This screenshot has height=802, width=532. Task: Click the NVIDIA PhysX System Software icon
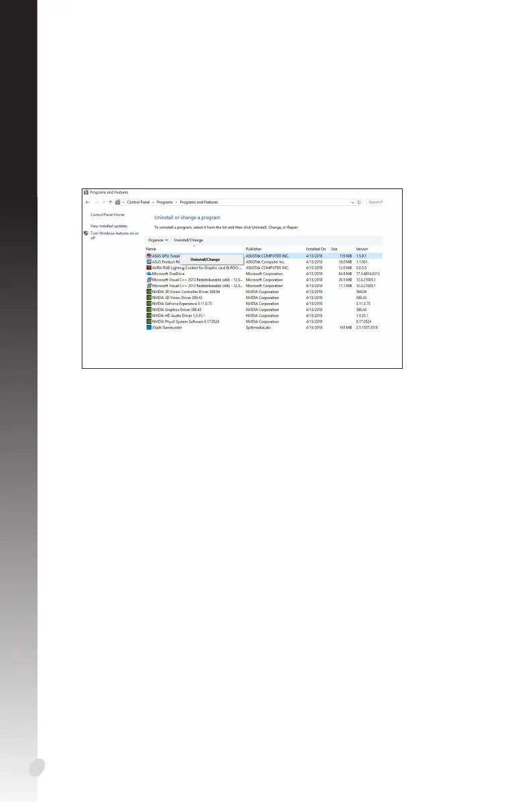(x=149, y=322)
